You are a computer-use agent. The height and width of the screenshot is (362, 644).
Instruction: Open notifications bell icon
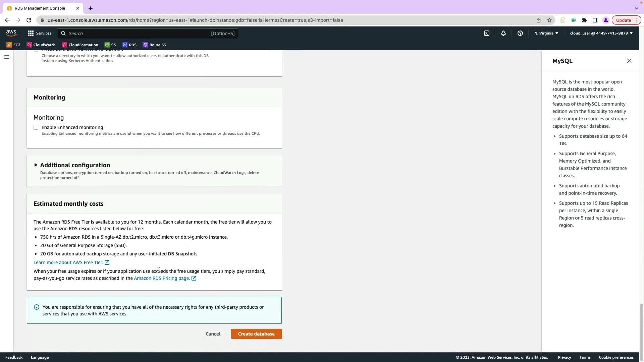(x=503, y=33)
